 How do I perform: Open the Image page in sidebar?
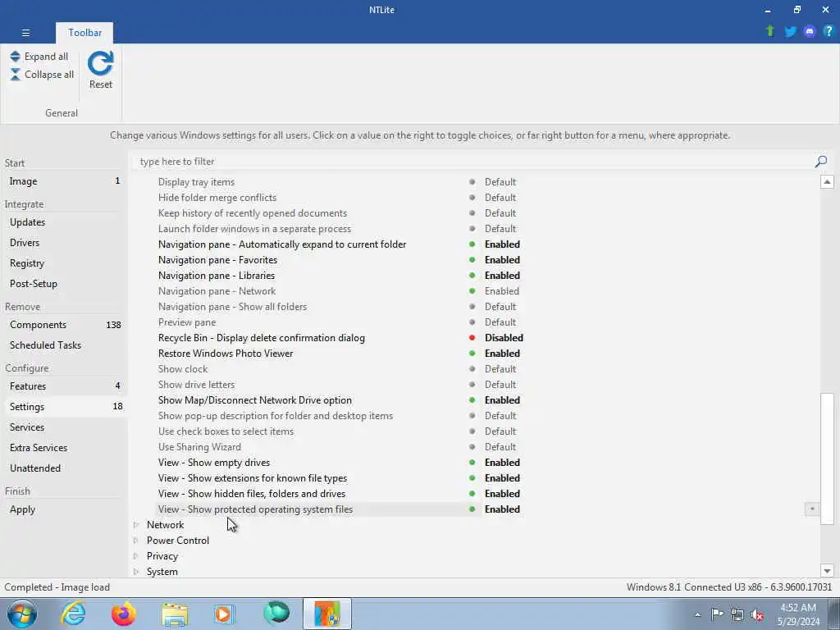[64, 181]
